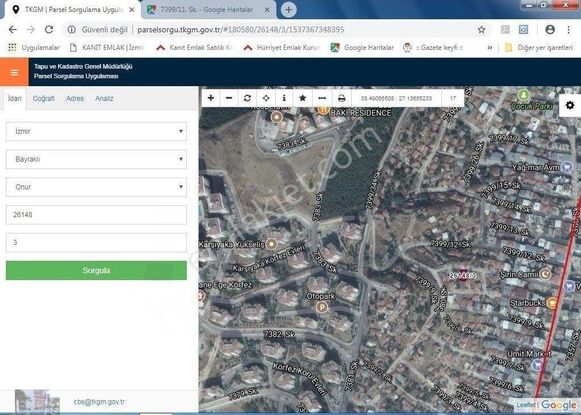This screenshot has width=581, height=415.
Task: Open a new browser tab
Action: 288,10
